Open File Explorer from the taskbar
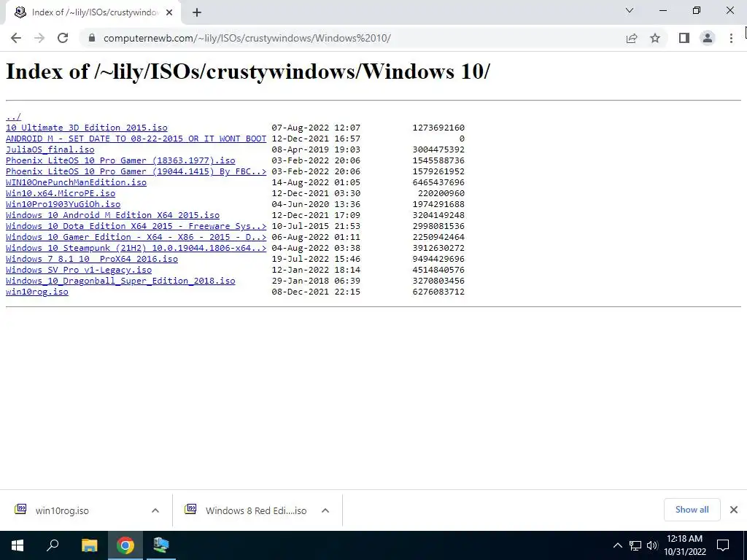This screenshot has width=747, height=560. (89, 545)
